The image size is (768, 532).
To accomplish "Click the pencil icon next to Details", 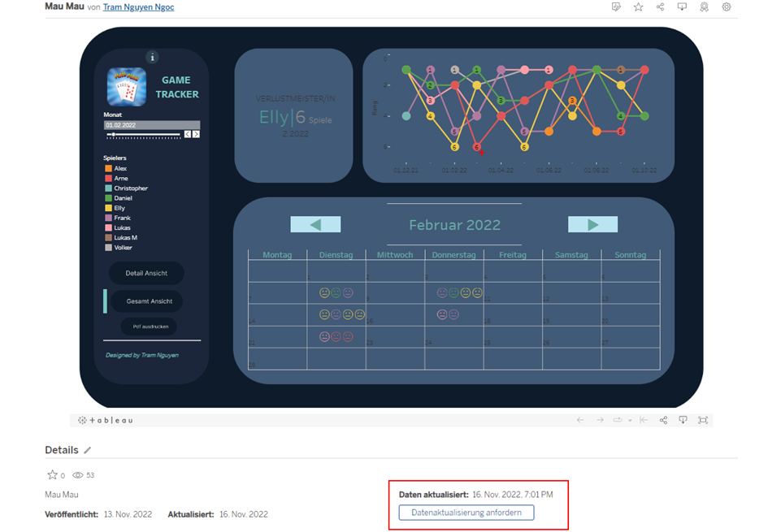I will click(x=88, y=450).
